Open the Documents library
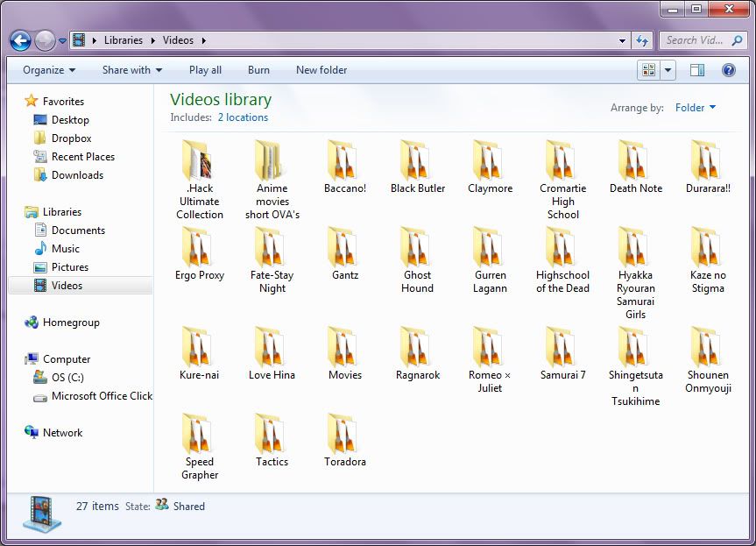Screen dimensions: 756x546 pos(69,230)
